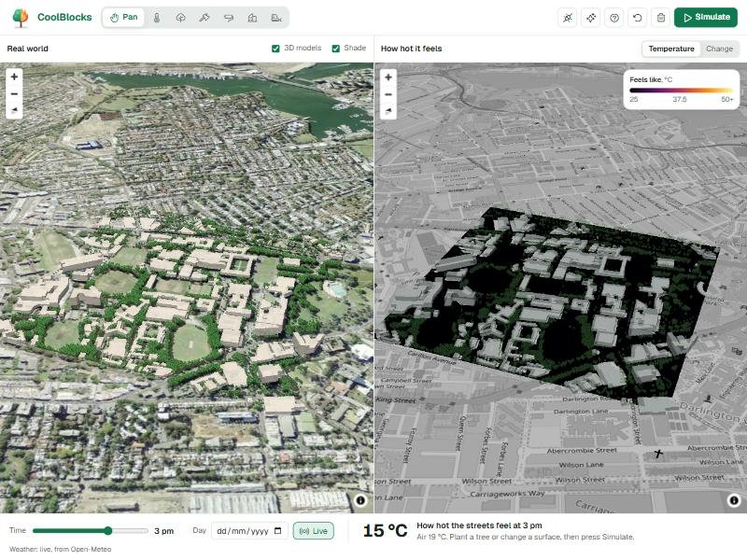Toggle the Live weather button
This screenshot has width=747, height=560.
pyautogui.click(x=314, y=531)
